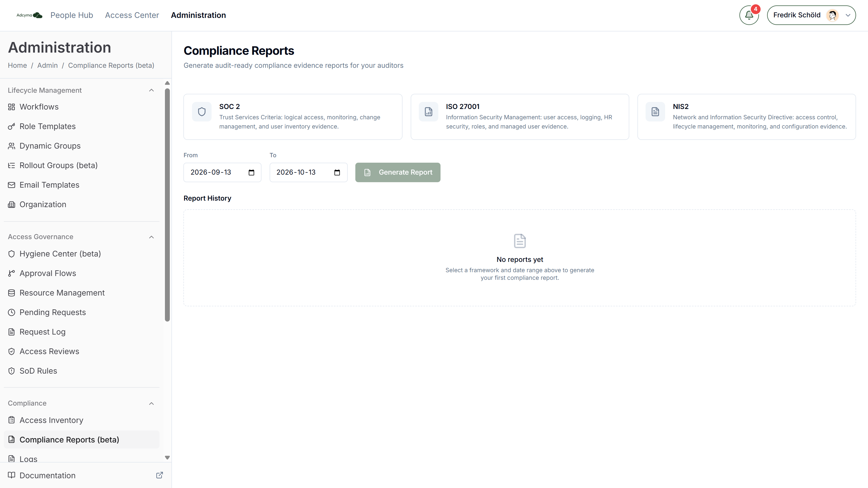Go to Admin breadcrumb link
868x488 pixels.
[47, 65]
